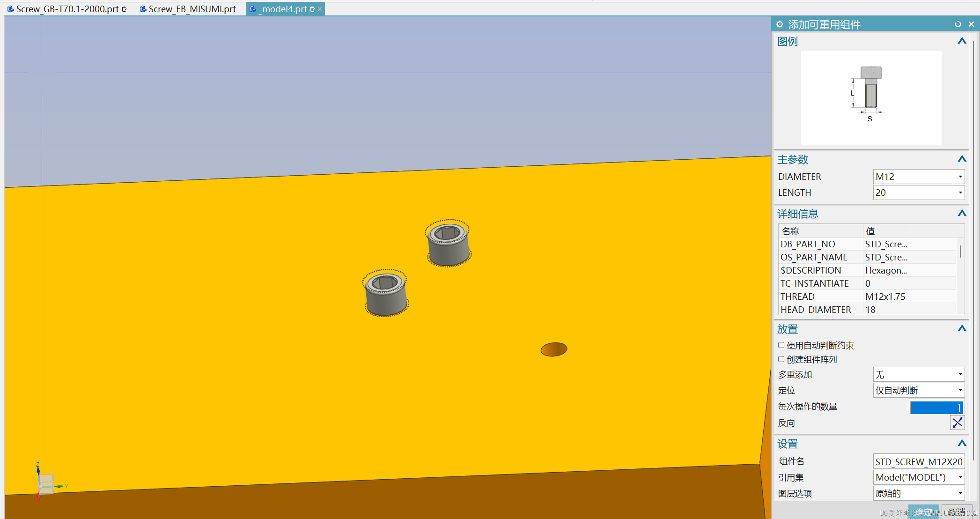Click the 取消 button to cancel
This screenshot has width=980, height=519.
958,512
